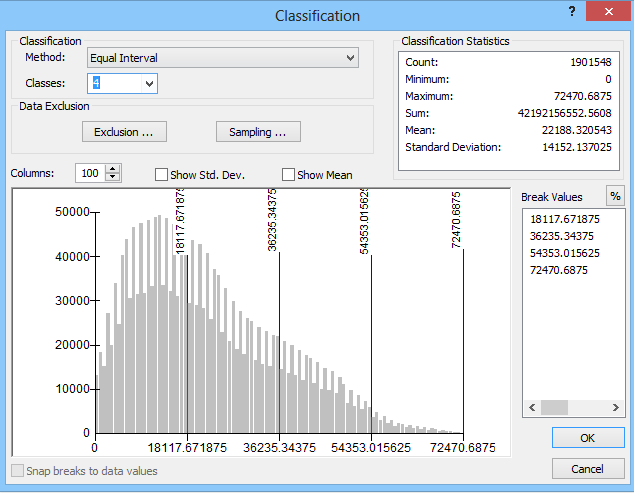The height and width of the screenshot is (493, 634).
Task: Decrease Columns with the down arrow
Action: click(x=113, y=178)
